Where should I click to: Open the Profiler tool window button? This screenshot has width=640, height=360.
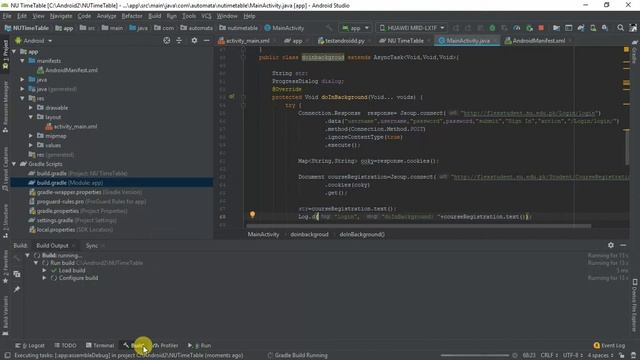(x=165, y=345)
